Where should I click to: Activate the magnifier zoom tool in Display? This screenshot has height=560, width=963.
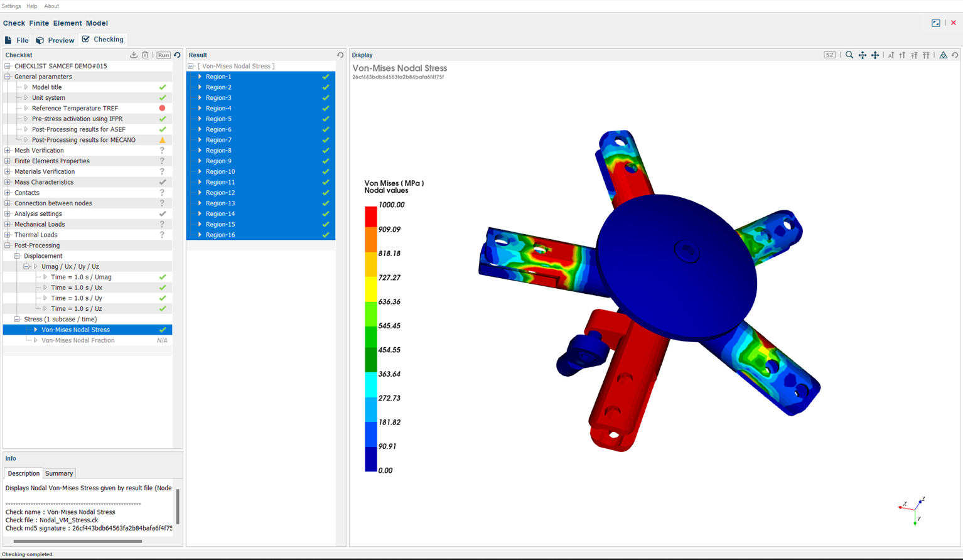(849, 55)
